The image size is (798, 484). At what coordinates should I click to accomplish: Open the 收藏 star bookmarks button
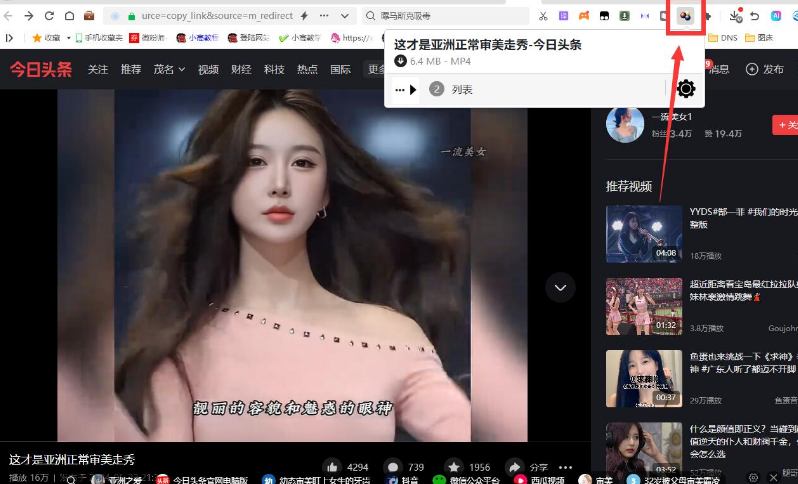click(46, 38)
